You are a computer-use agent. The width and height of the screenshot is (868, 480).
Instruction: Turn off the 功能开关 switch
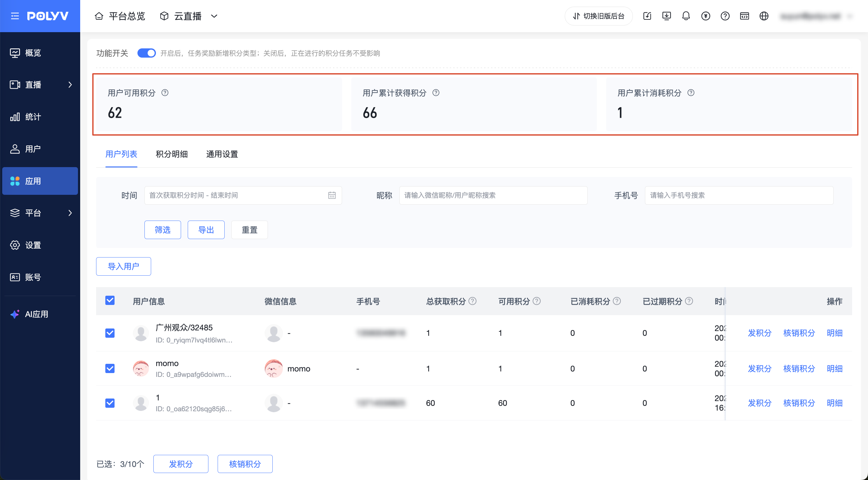(147, 53)
